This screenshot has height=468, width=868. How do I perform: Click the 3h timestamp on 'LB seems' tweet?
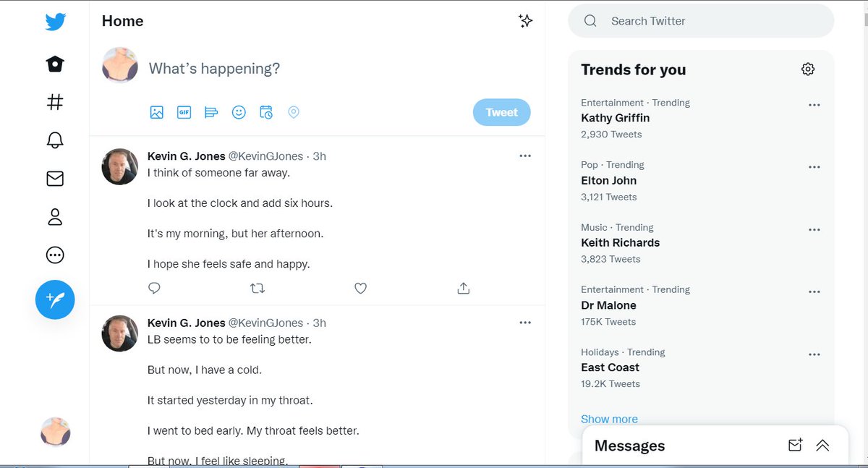(319, 323)
